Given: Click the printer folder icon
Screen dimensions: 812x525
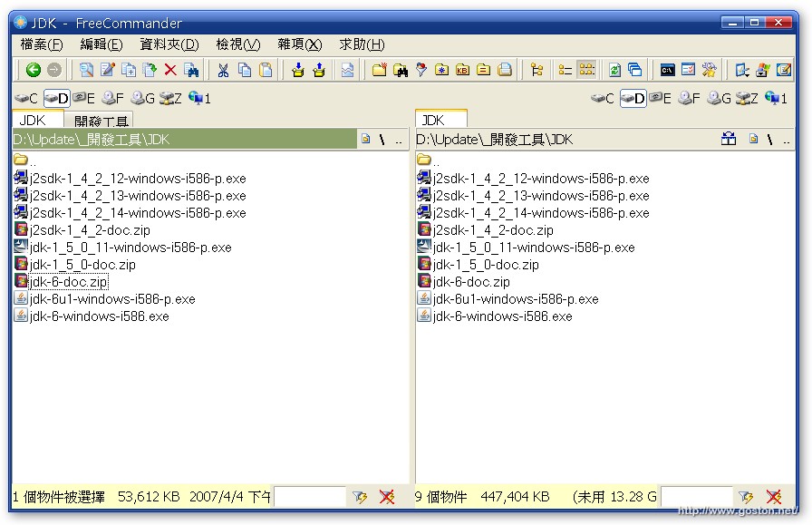Looking at the screenshot, I should tap(505, 70).
